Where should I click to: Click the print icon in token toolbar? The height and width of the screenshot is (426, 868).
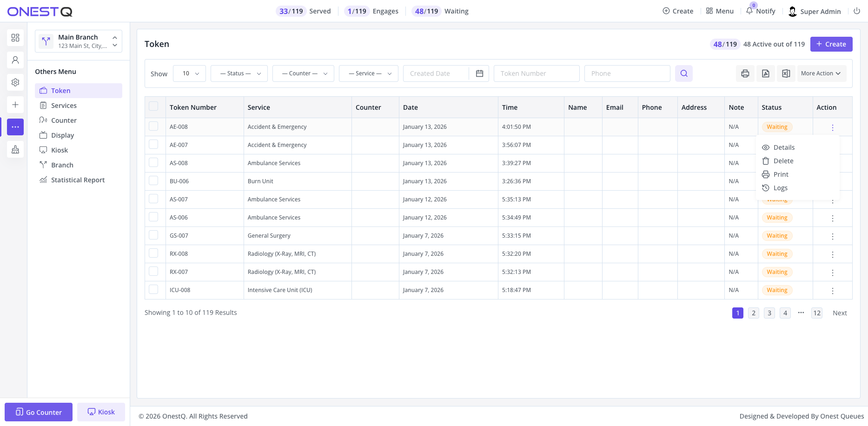tap(745, 73)
